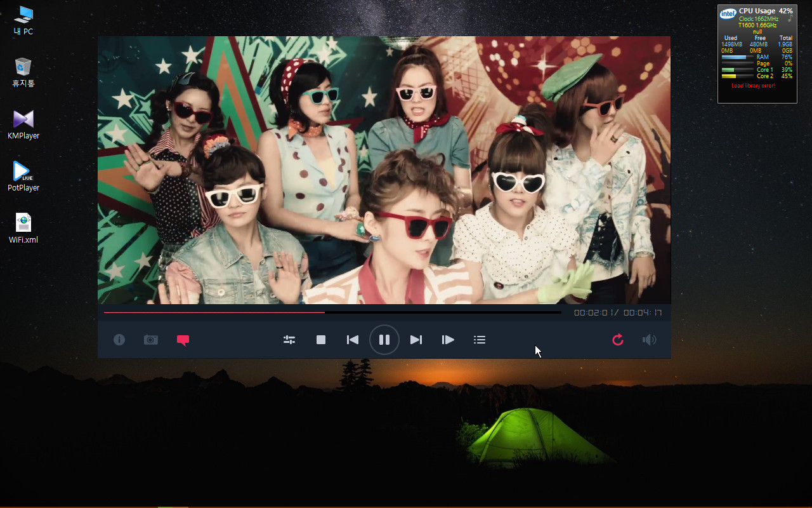Mute audio with the speaker icon
This screenshot has width=812, height=508.
[649, 340]
